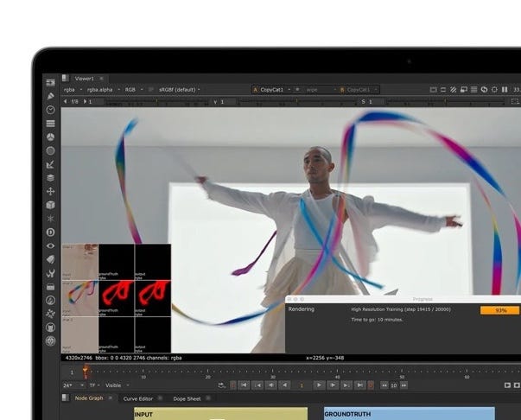Adjust the saturation (S) slider

(445, 101)
